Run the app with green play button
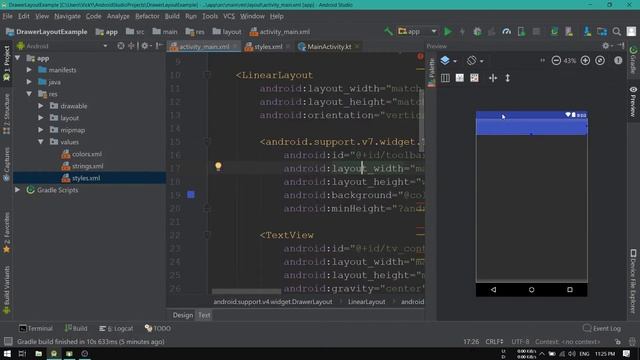Image resolution: width=640 pixels, height=360 pixels. [448, 31]
